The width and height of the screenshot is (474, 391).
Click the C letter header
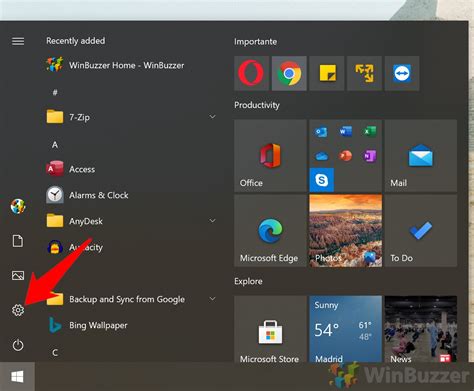pyautogui.click(x=55, y=352)
